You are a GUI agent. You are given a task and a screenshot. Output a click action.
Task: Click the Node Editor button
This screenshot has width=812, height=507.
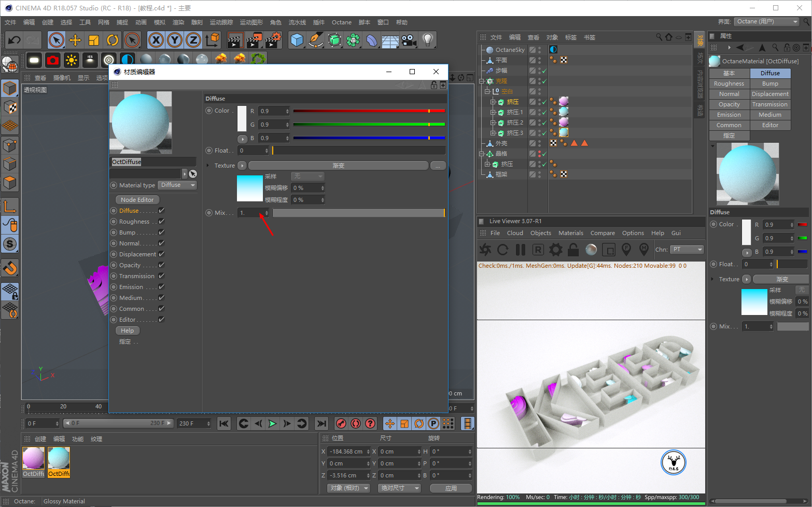[x=137, y=200]
